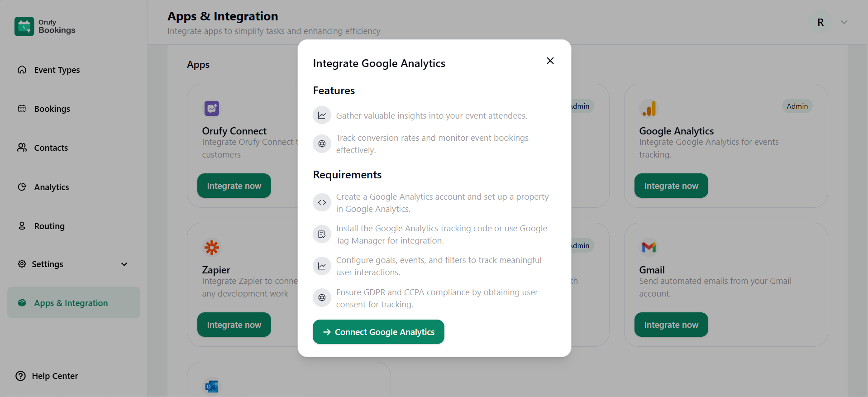Image resolution: width=868 pixels, height=397 pixels.
Task: Close the Integrate Google Analytics dialog
Action: (550, 61)
